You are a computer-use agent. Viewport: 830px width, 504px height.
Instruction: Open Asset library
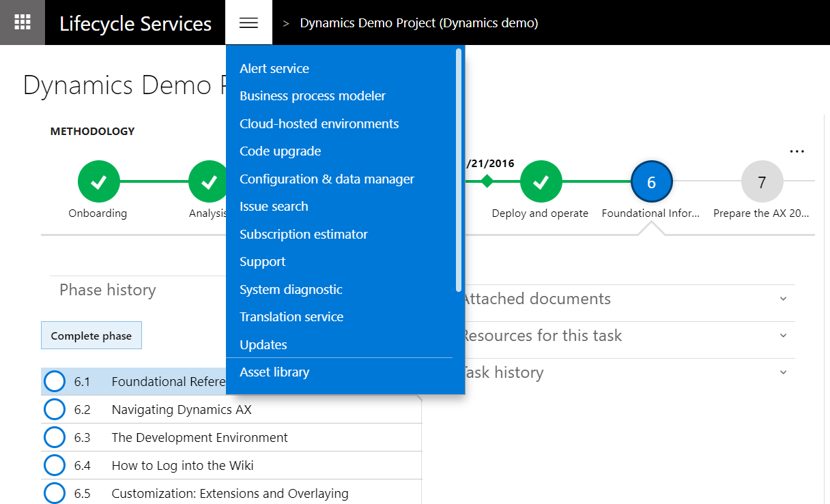(274, 372)
